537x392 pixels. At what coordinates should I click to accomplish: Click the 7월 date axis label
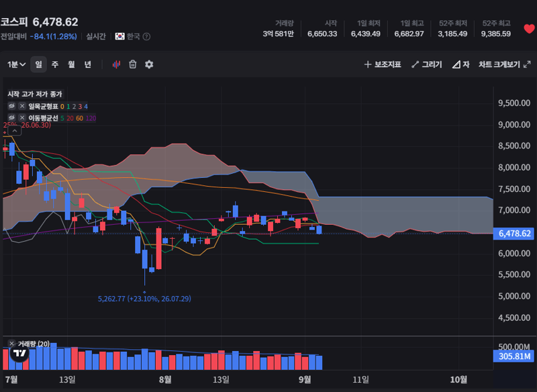11,379
